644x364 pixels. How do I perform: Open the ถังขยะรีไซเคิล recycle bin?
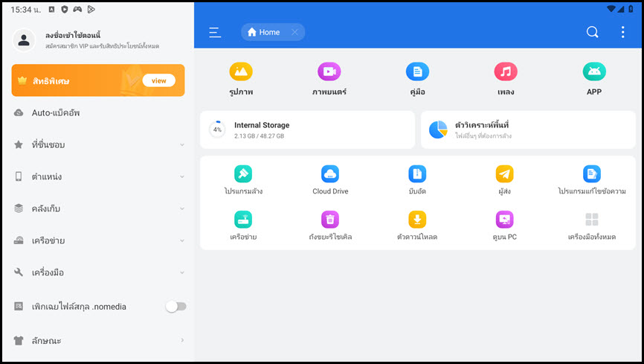click(330, 226)
